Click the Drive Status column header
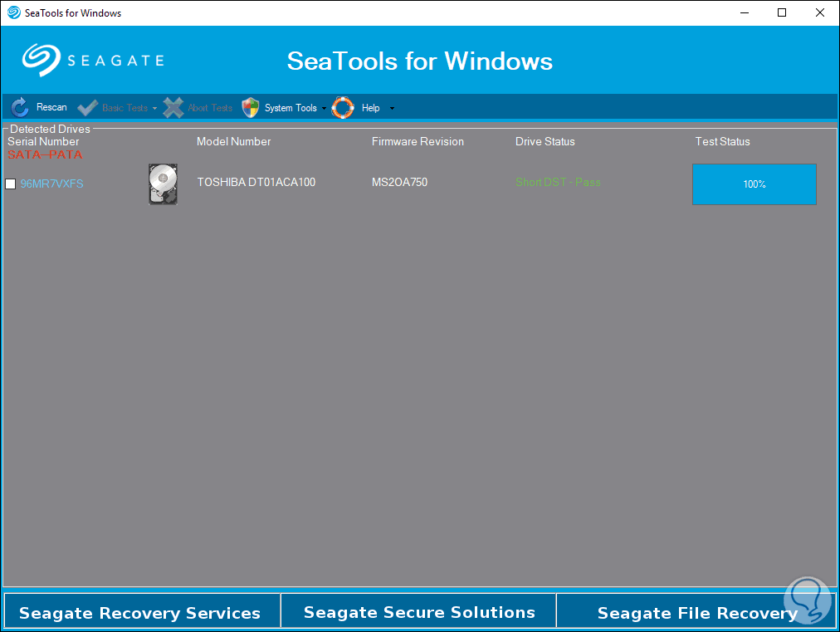 [x=545, y=141]
